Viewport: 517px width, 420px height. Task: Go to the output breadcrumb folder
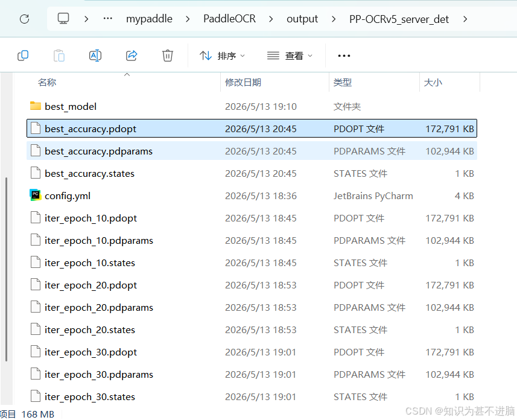coord(302,19)
